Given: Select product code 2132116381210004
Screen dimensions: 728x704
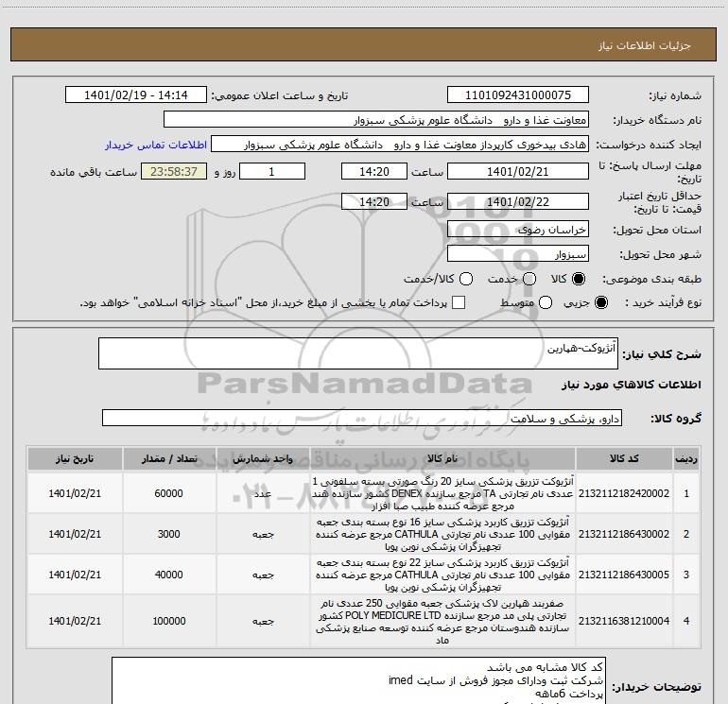Looking at the screenshot, I should 624,621.
